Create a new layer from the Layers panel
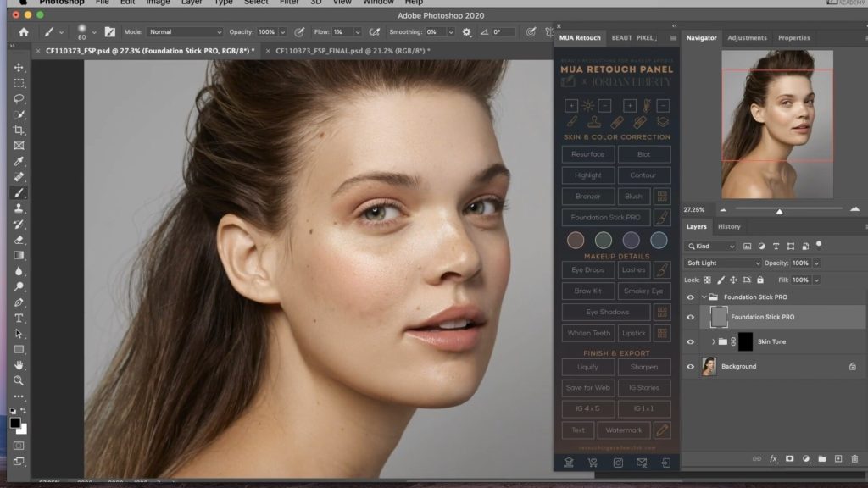 coord(837,457)
